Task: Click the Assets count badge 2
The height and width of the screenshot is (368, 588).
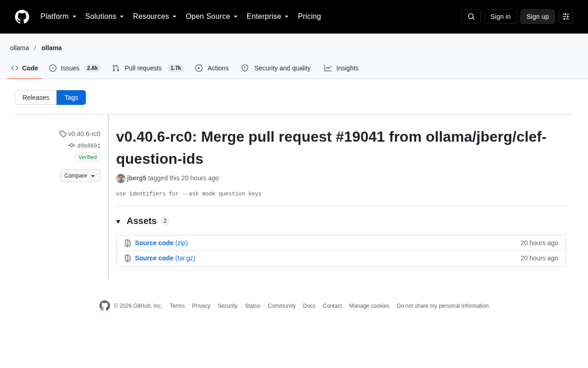Action: [165, 221]
